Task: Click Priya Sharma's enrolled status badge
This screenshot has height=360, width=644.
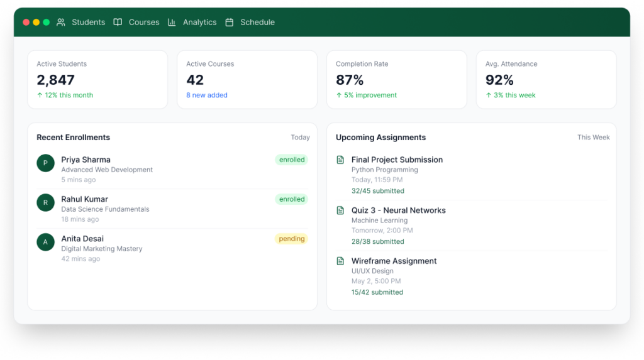Action: [291, 160]
